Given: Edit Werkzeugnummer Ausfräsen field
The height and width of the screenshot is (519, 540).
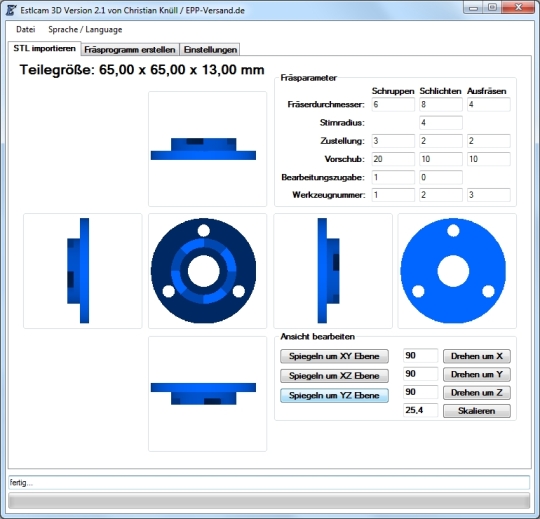Looking at the screenshot, I should 489,195.
